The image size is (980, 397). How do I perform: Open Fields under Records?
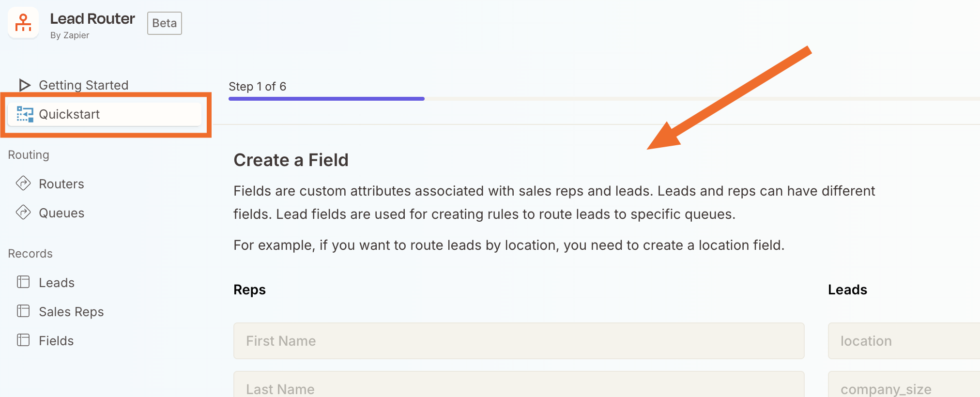pyautogui.click(x=56, y=340)
